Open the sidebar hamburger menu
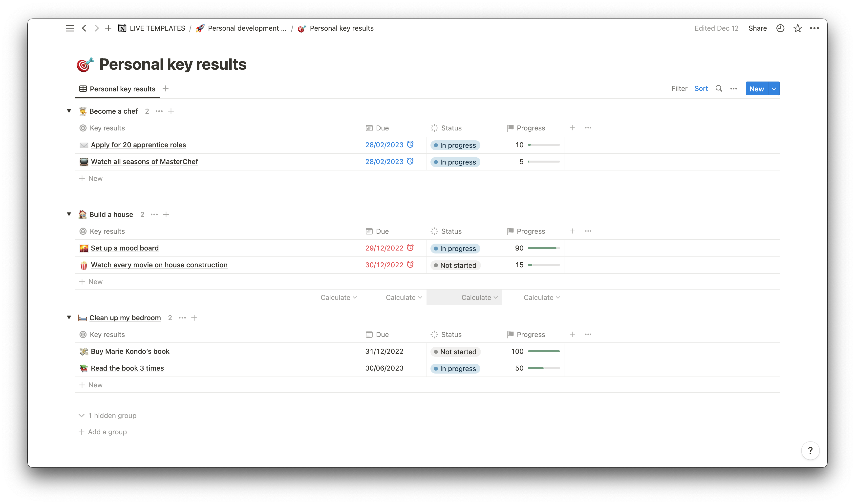This screenshot has height=504, width=855. [69, 28]
